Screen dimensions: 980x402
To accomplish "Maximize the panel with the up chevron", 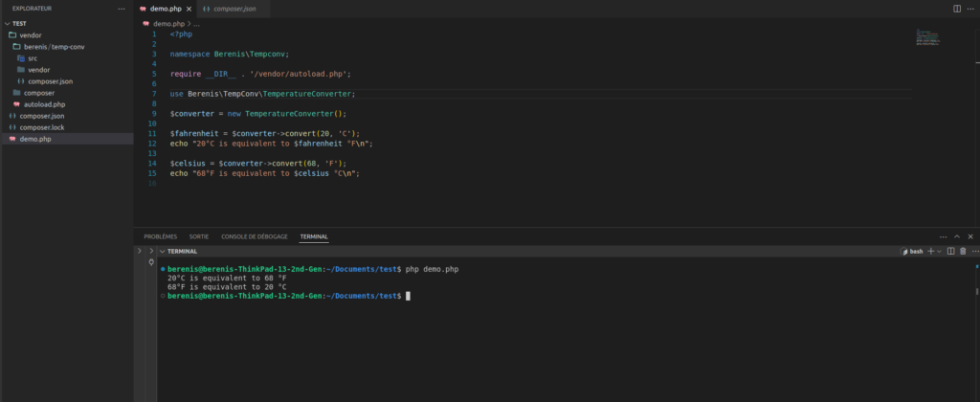I will click(956, 235).
